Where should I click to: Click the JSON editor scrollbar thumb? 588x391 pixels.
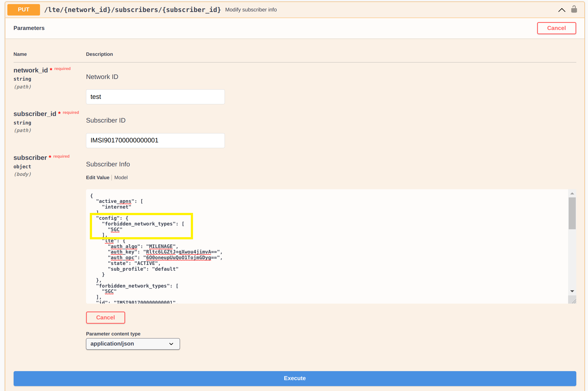pyautogui.click(x=572, y=213)
